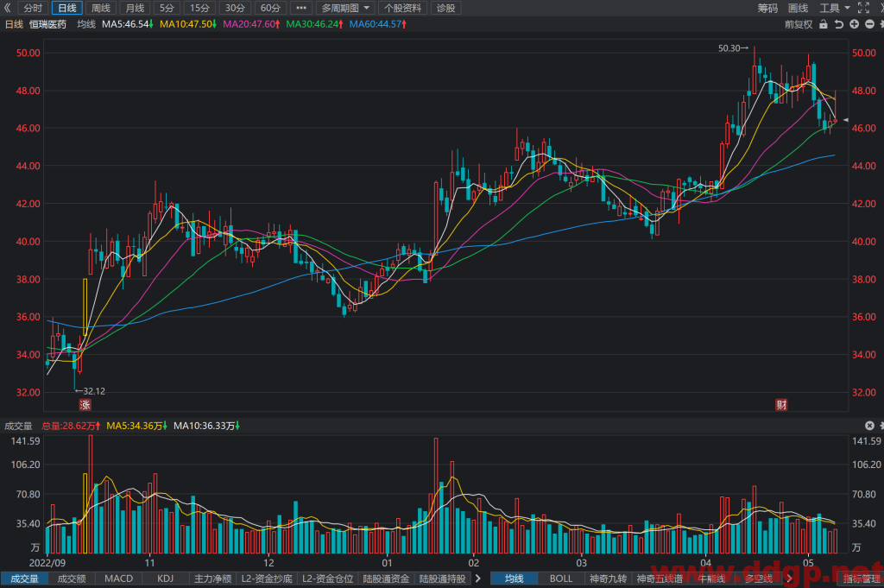Close the 成交量 volume panel
The width and height of the screenshot is (884, 588).
(869, 426)
